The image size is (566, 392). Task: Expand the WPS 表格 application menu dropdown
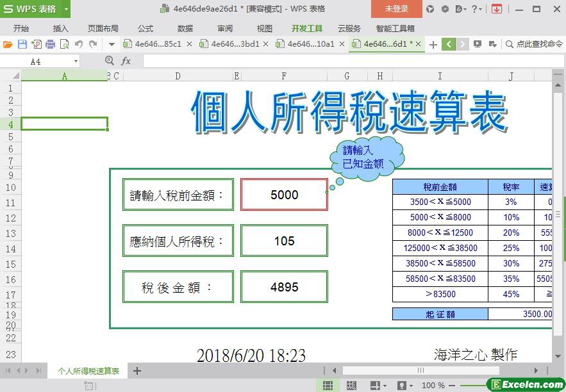[x=65, y=9]
